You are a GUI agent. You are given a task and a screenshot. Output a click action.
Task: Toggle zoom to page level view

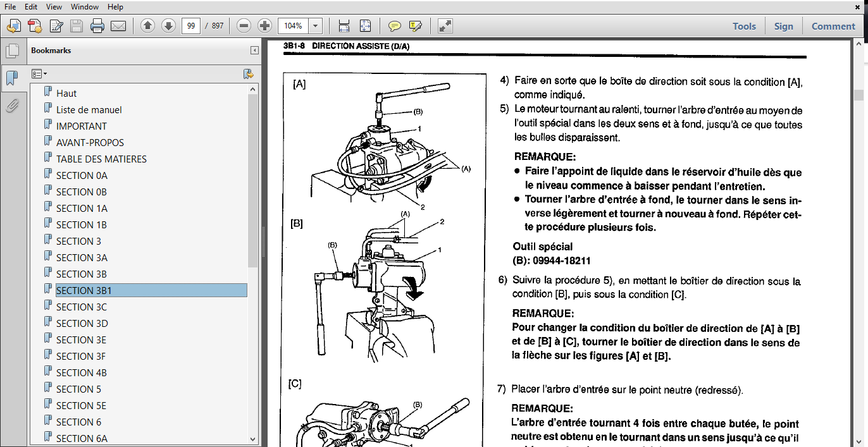coord(365,26)
